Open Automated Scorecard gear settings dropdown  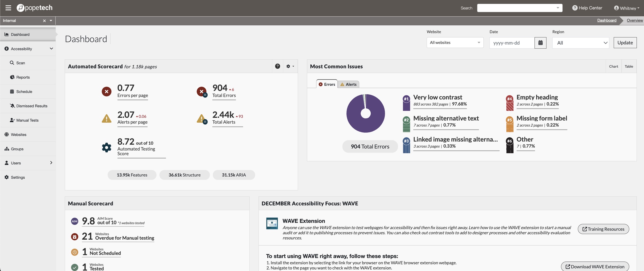coord(290,66)
